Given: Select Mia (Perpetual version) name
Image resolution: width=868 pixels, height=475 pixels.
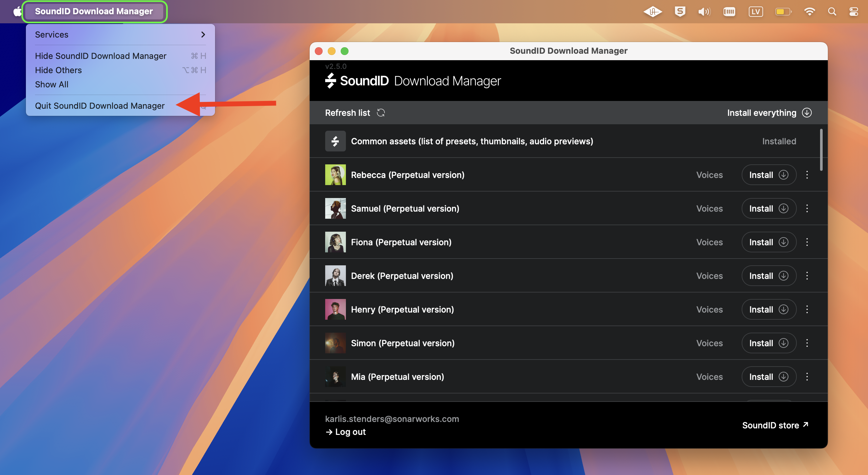Looking at the screenshot, I should point(398,377).
